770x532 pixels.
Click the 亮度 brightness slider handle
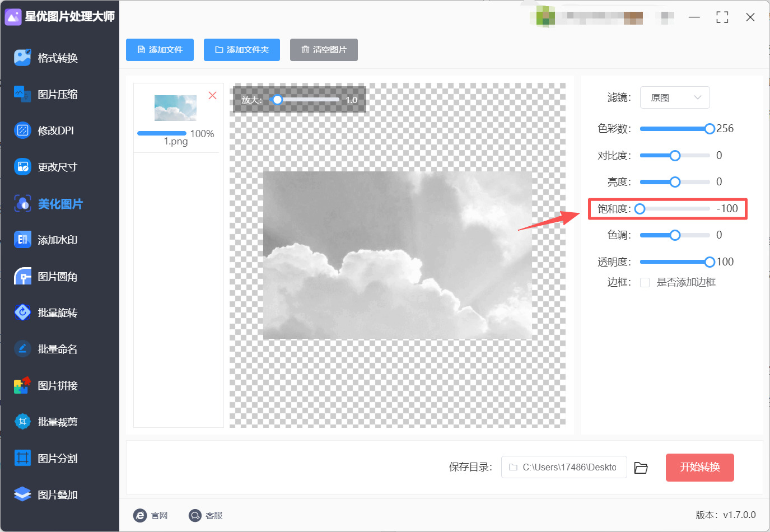tap(675, 182)
